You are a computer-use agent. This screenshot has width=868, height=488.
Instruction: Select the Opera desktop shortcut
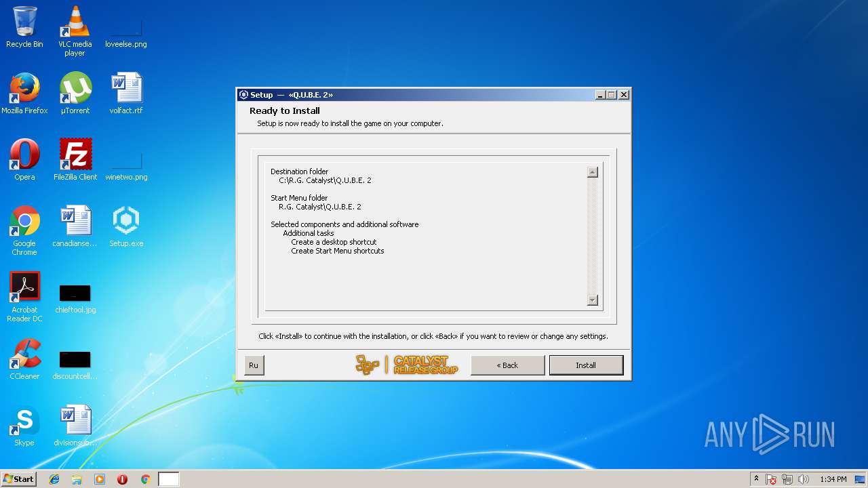[24, 160]
